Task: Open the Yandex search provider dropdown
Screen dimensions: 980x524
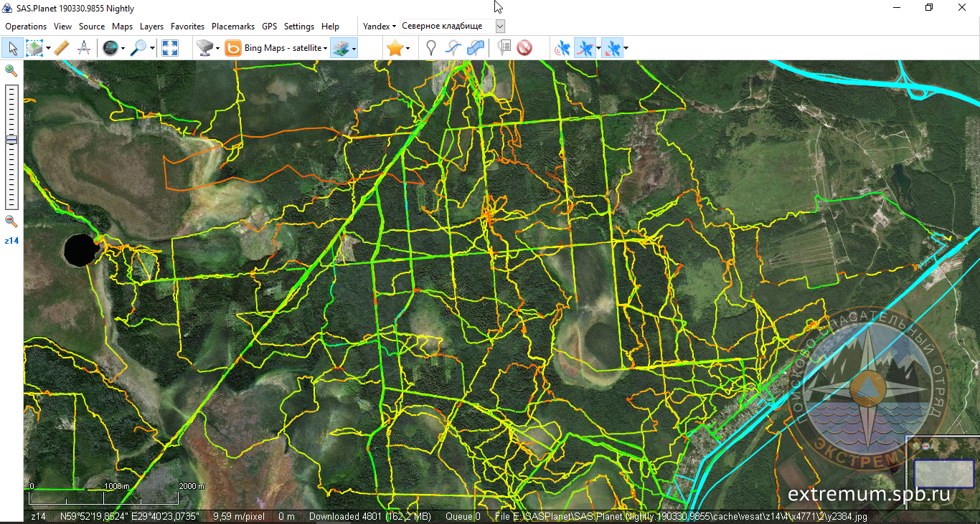Action: coord(380,26)
